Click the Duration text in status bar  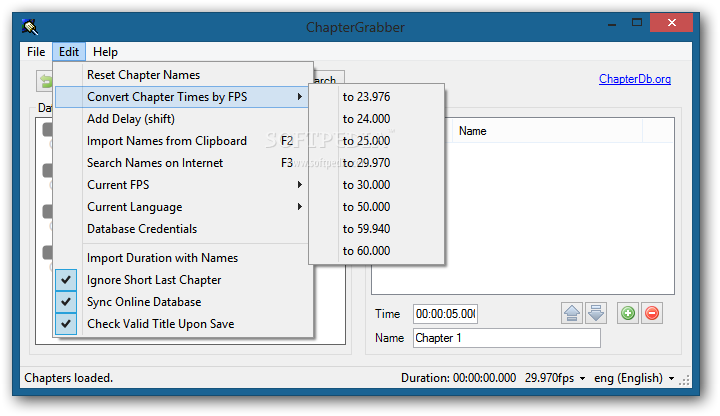pos(458,378)
